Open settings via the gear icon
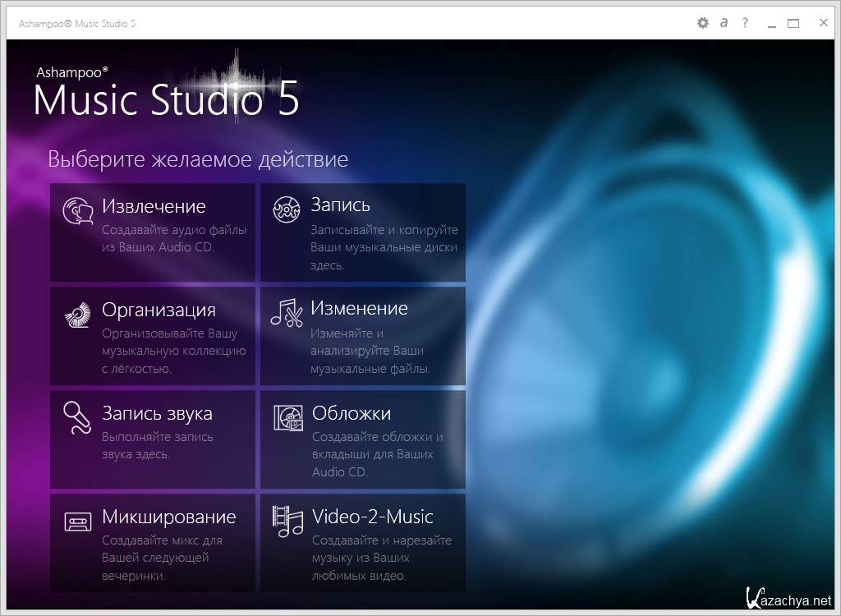This screenshot has height=616, width=841. point(702,23)
